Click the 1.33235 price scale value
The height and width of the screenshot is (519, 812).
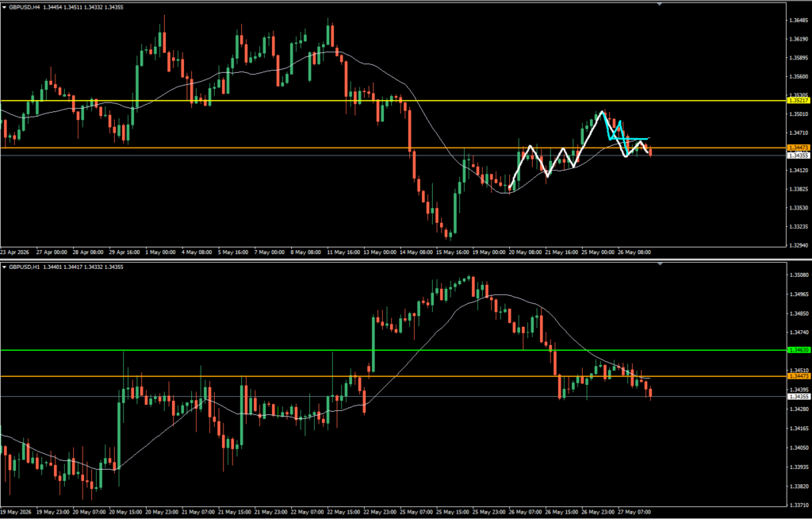click(x=798, y=227)
